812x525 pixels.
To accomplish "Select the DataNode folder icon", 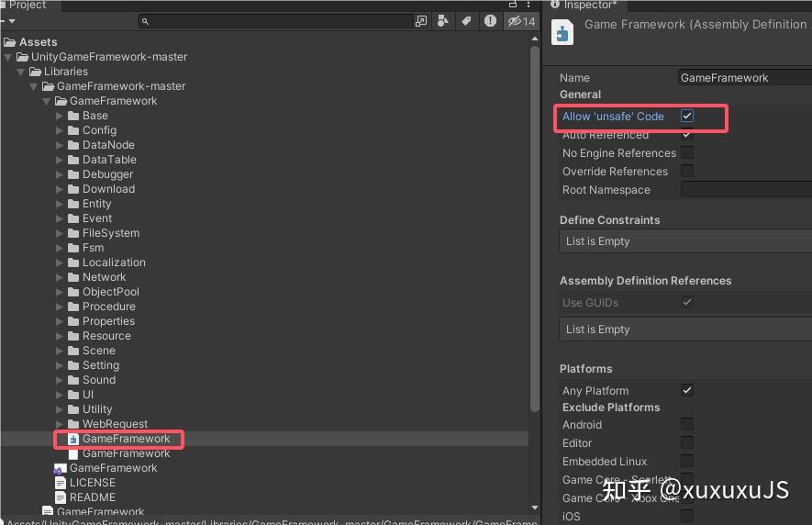I will click(73, 145).
